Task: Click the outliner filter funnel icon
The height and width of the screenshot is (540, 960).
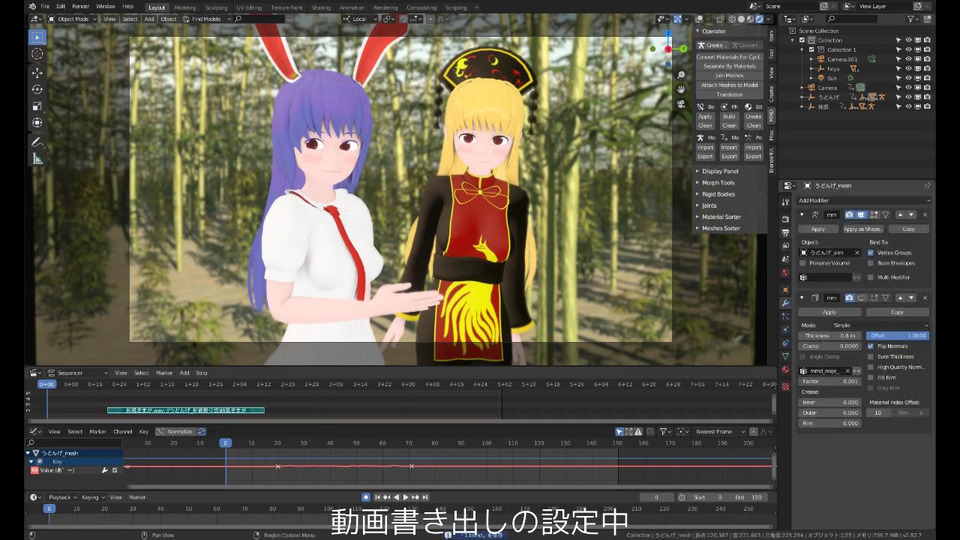Action: tap(911, 19)
